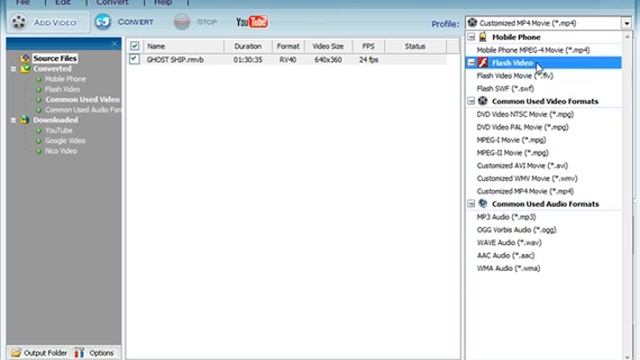
Task: Click the Add Video button label
Action: click(55, 22)
